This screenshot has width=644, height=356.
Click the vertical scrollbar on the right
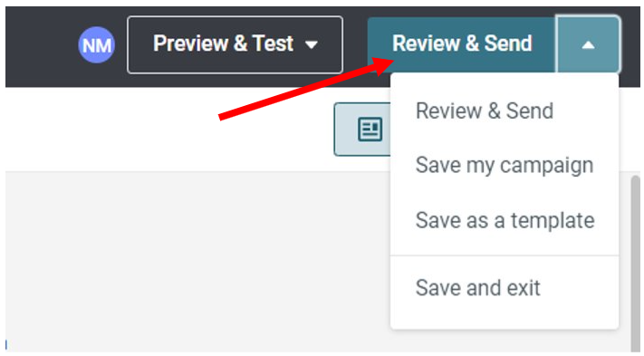[635, 263]
